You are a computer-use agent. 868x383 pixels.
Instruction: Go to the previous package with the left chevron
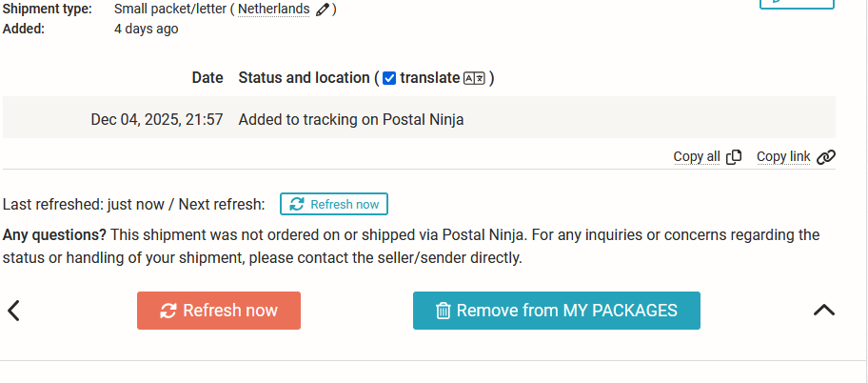click(14, 310)
